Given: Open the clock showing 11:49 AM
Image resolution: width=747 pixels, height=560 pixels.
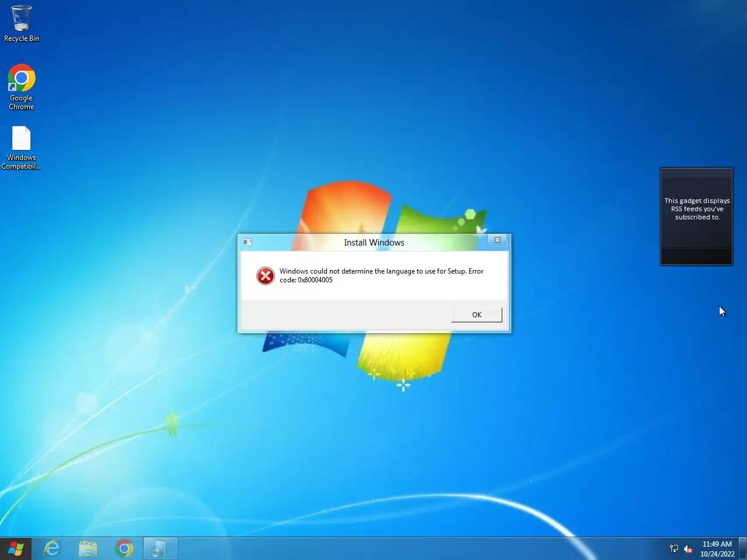Looking at the screenshot, I should (x=717, y=549).
